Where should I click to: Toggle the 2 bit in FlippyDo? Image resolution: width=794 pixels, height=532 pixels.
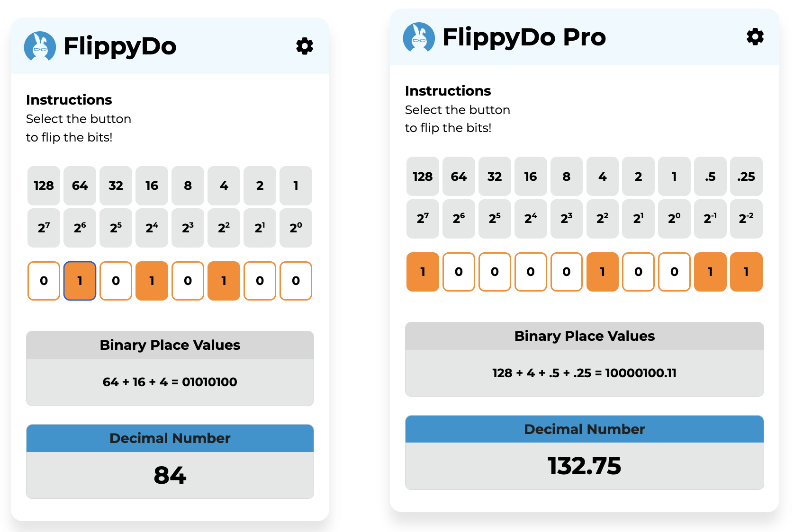pyautogui.click(x=260, y=281)
